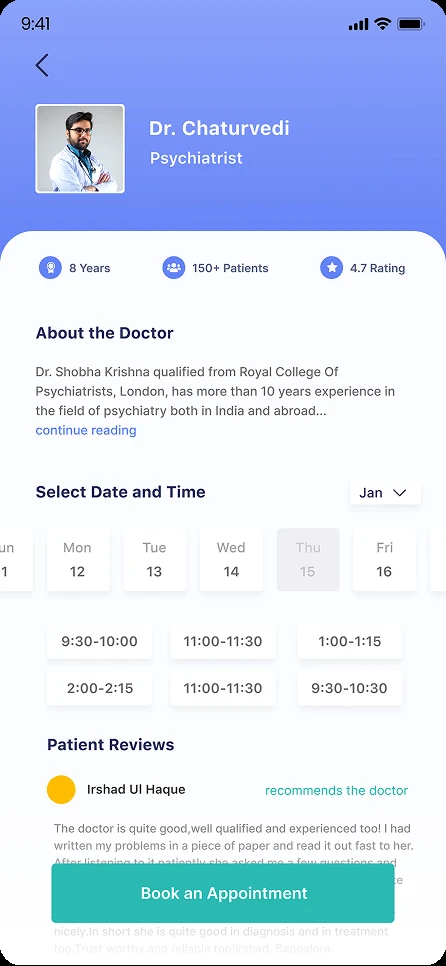Click the battery status icon

tap(411, 24)
